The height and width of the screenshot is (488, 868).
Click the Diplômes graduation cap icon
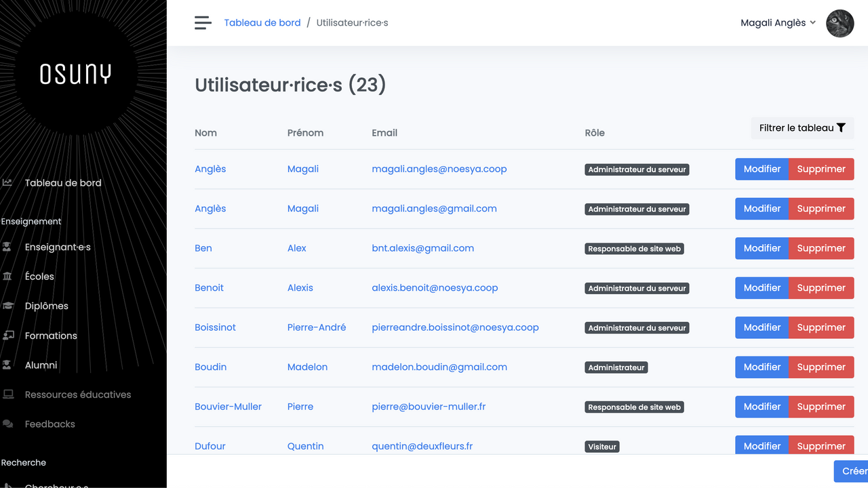click(7, 306)
